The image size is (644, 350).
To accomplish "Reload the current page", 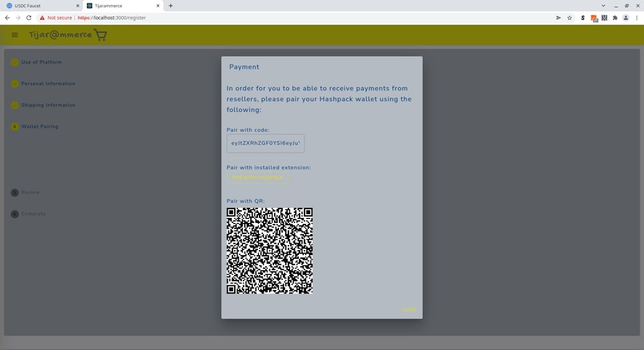I will coord(29,18).
